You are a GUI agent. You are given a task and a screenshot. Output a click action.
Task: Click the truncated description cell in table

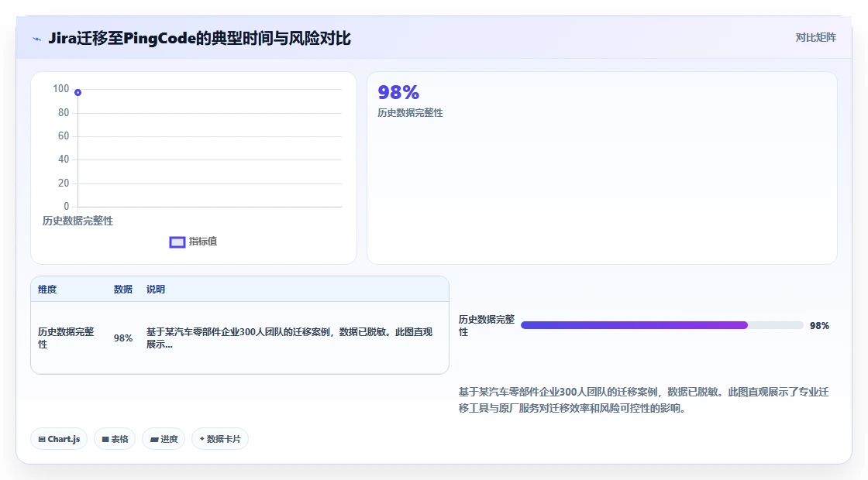tap(290, 338)
